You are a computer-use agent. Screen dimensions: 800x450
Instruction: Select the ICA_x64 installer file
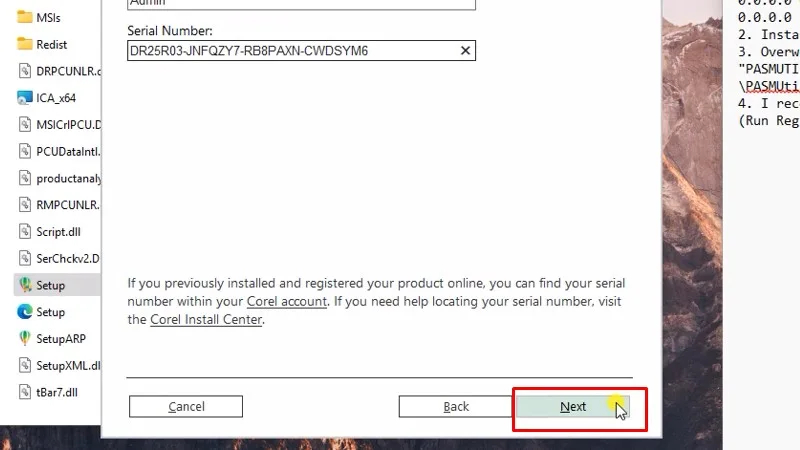tap(56, 98)
